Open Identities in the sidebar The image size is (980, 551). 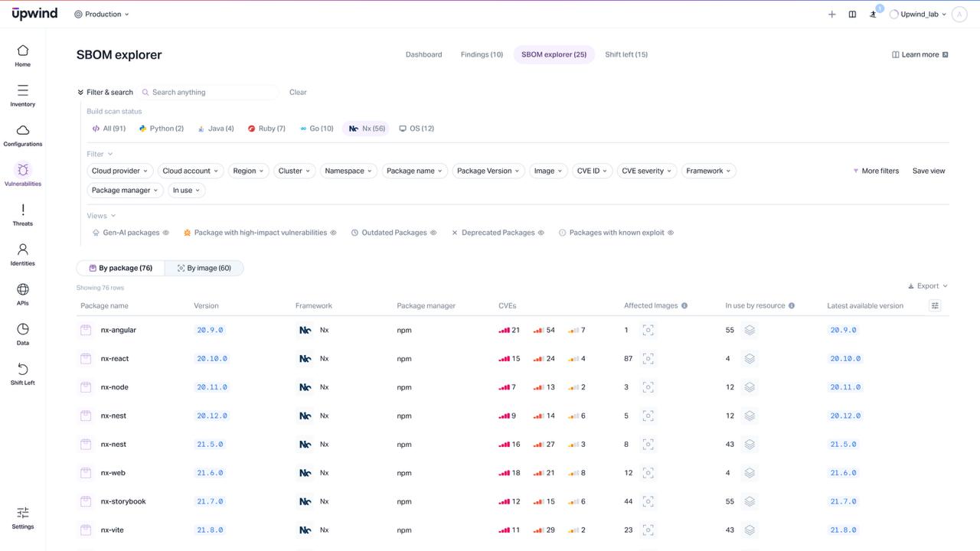pos(23,254)
